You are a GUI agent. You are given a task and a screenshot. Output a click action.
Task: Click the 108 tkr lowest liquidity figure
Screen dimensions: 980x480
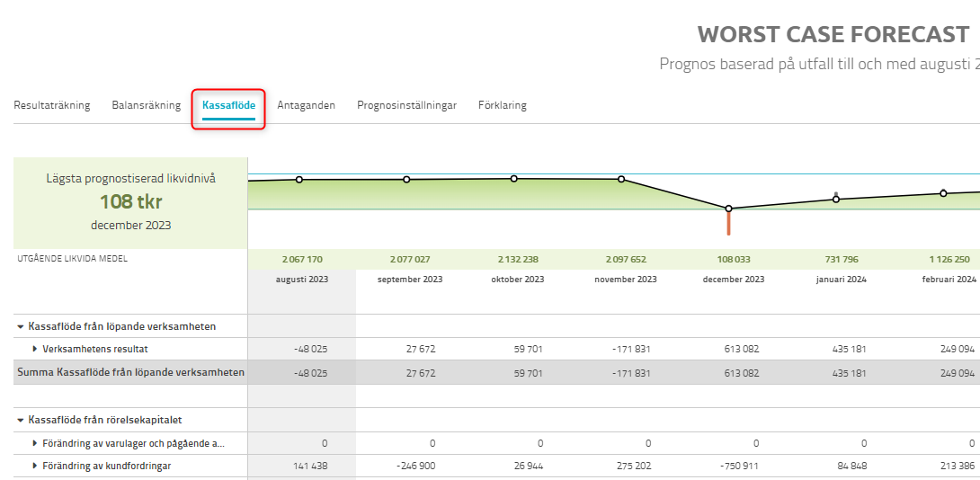[x=130, y=201]
